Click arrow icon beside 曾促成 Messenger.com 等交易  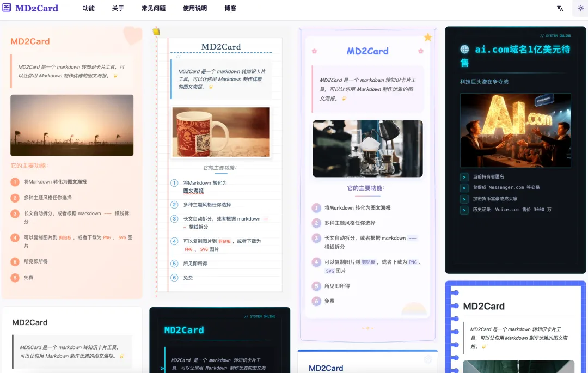(464, 188)
